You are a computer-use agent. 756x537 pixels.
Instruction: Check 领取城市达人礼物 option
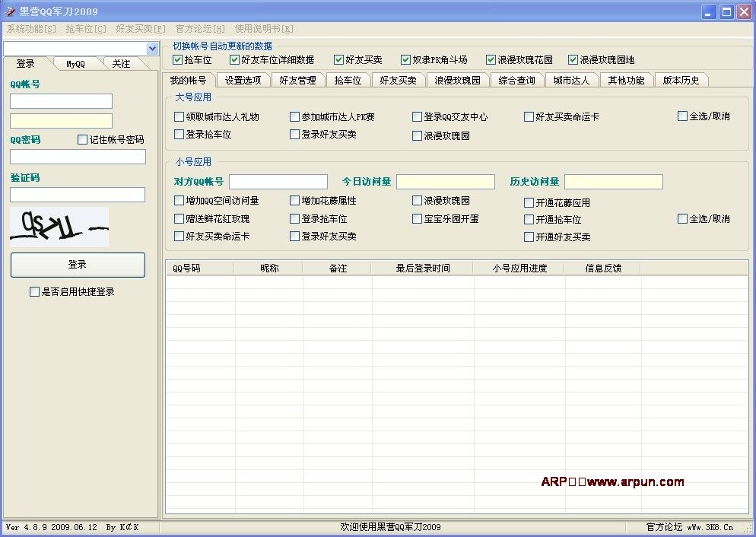coord(179,116)
